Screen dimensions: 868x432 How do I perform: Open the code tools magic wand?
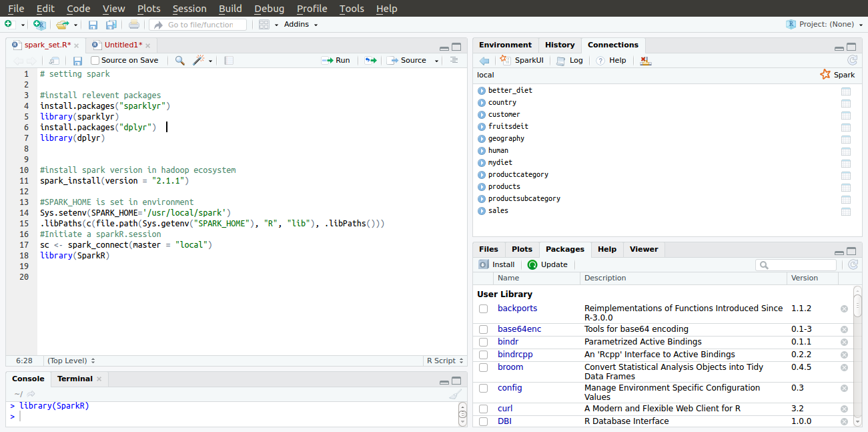(198, 60)
